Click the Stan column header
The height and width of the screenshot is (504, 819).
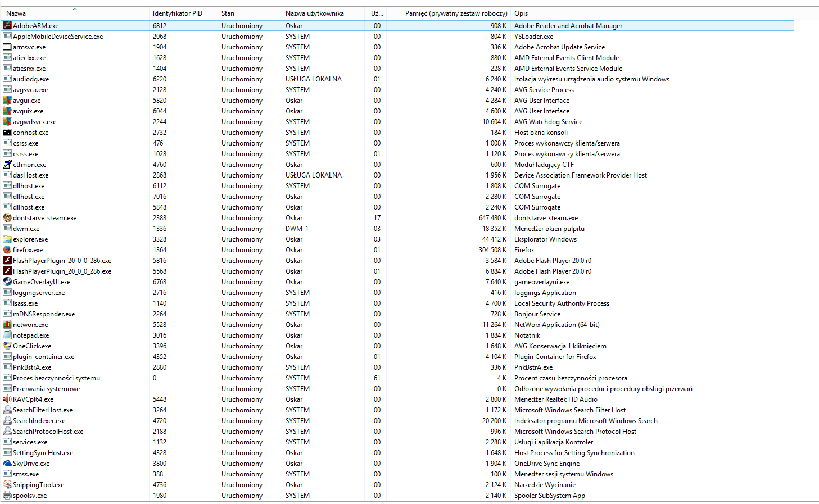(x=228, y=13)
